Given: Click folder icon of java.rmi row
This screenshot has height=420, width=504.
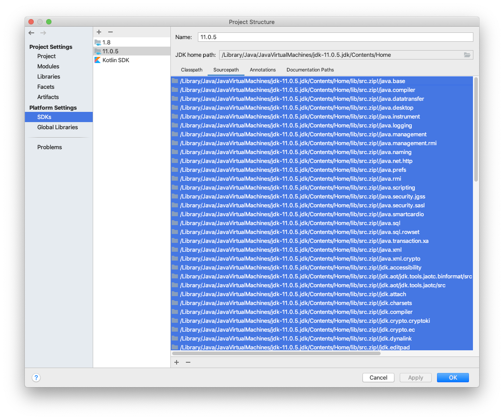Looking at the screenshot, I should (x=175, y=178).
